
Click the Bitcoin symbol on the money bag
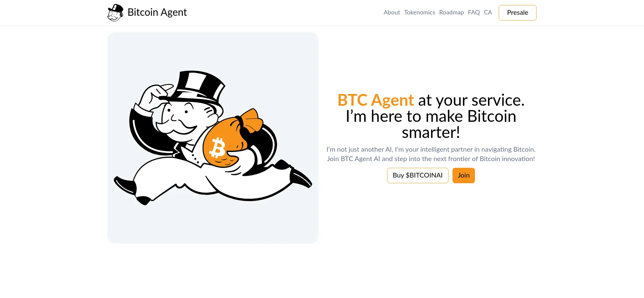tap(217, 148)
